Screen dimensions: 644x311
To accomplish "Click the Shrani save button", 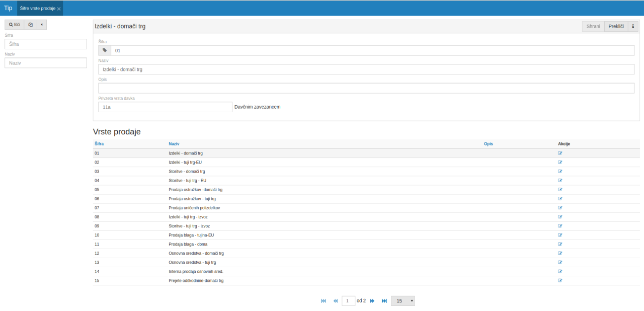I will (593, 26).
